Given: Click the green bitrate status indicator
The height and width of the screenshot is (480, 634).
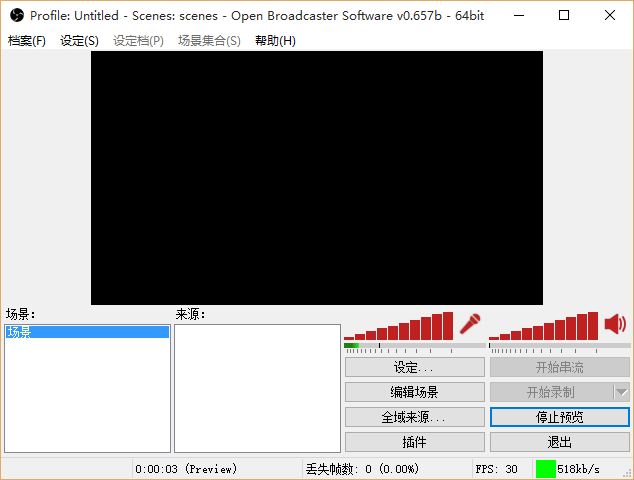Looking at the screenshot, I should click(545, 468).
